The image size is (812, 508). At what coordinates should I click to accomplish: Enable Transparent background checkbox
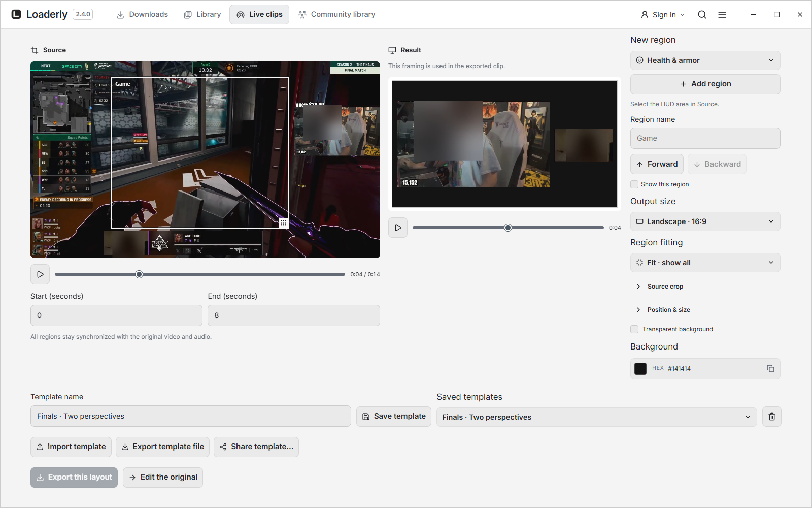634,329
